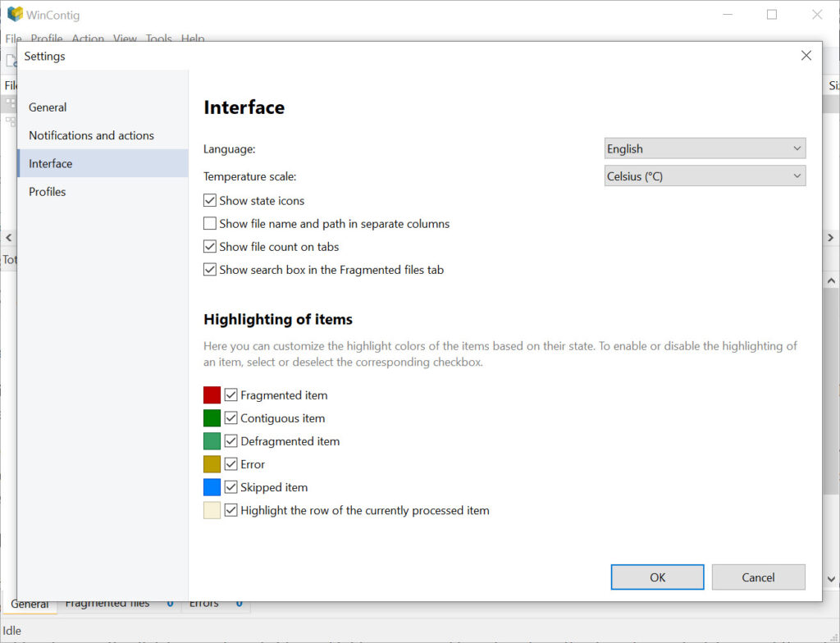Toggle highlight row of currently processed item

coord(231,510)
